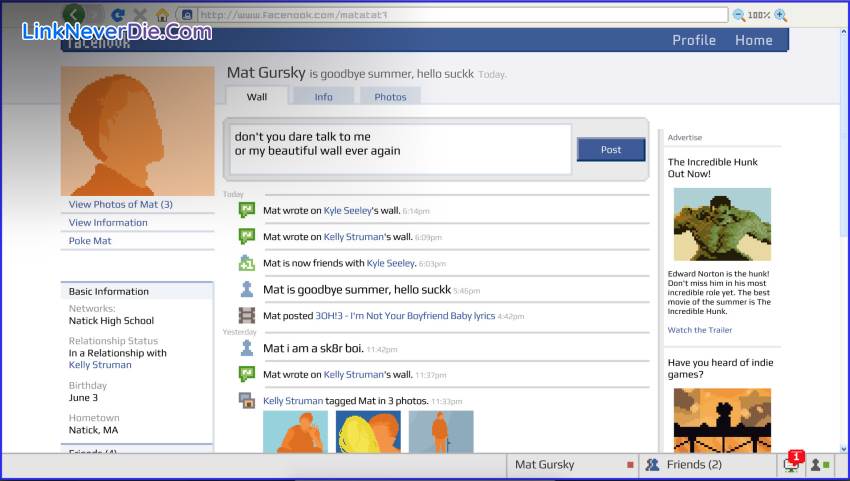
Task: Click the Poke Mat link
Action: (90, 241)
